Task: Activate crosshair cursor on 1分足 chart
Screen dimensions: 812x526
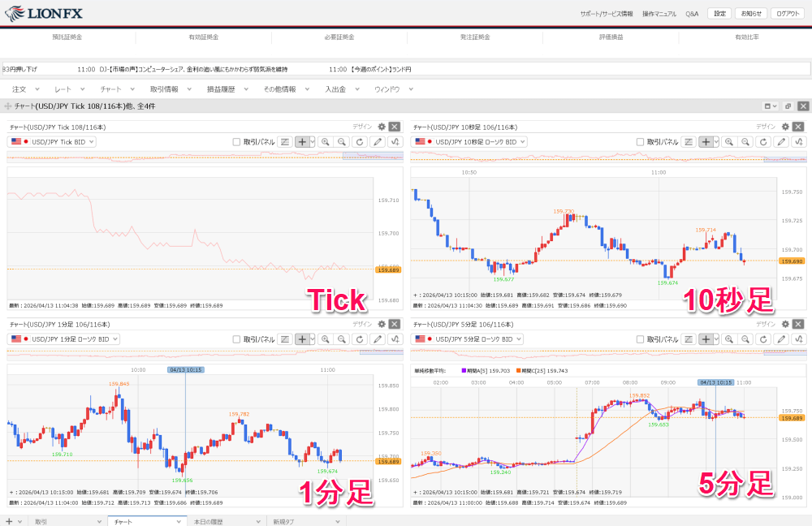Action: [300, 339]
